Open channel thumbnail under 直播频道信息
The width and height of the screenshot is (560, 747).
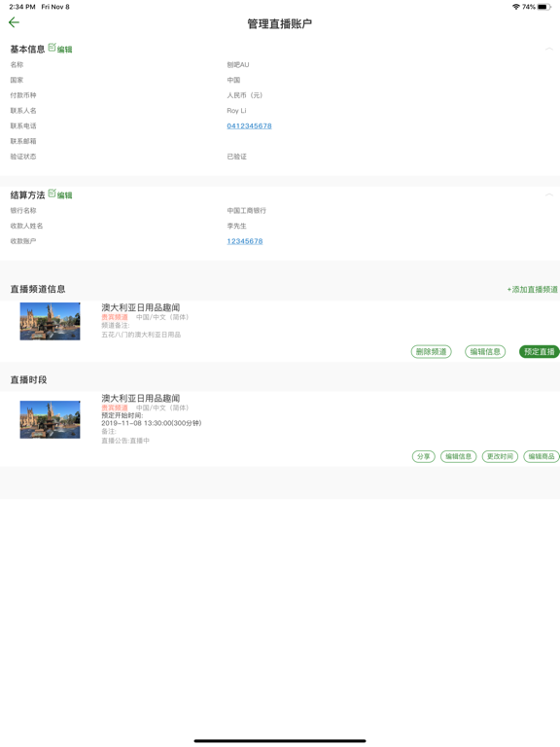click(50, 321)
